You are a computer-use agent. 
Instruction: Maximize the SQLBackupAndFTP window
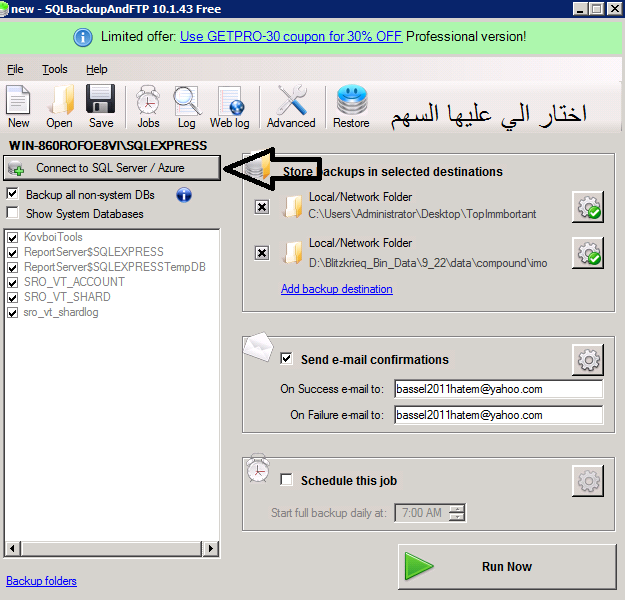[x=597, y=8]
